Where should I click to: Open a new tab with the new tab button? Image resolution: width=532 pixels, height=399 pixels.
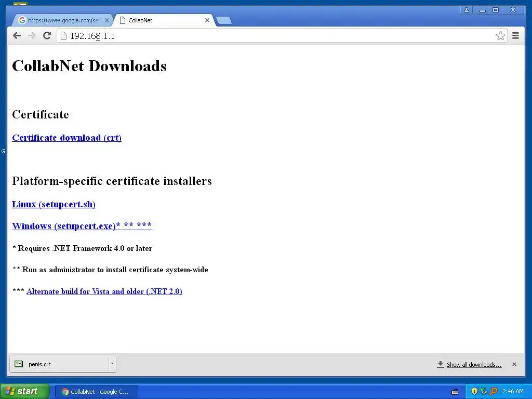224,20
